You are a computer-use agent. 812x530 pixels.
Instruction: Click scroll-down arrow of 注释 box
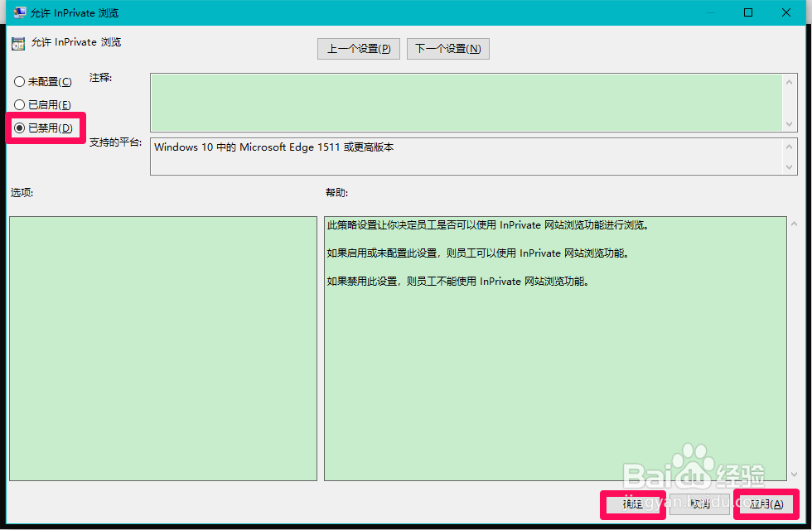click(789, 124)
